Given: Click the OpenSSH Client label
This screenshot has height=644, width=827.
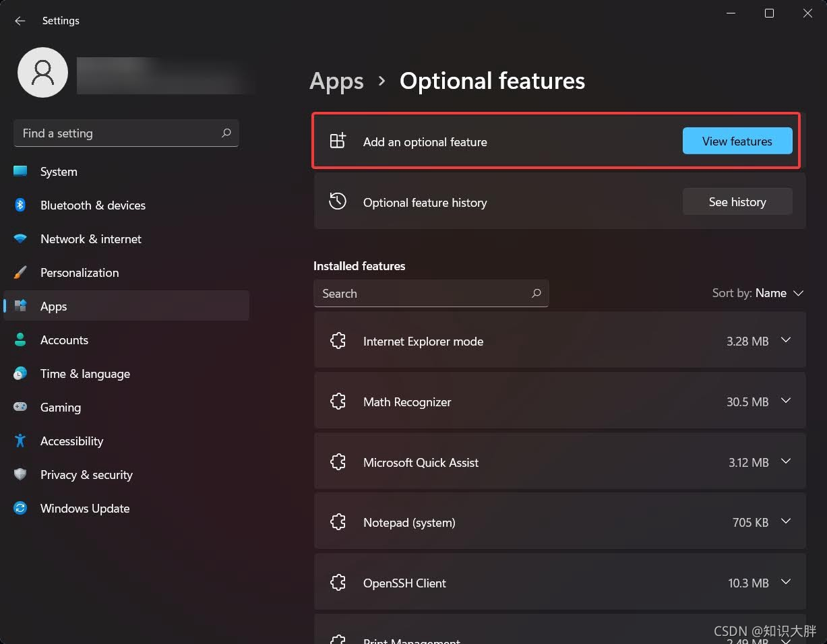Looking at the screenshot, I should pos(404,583).
